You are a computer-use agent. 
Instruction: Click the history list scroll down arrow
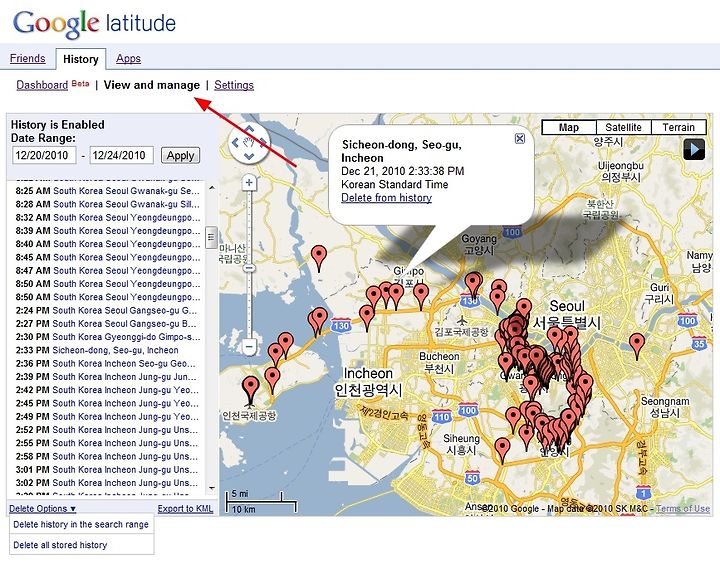point(212,488)
